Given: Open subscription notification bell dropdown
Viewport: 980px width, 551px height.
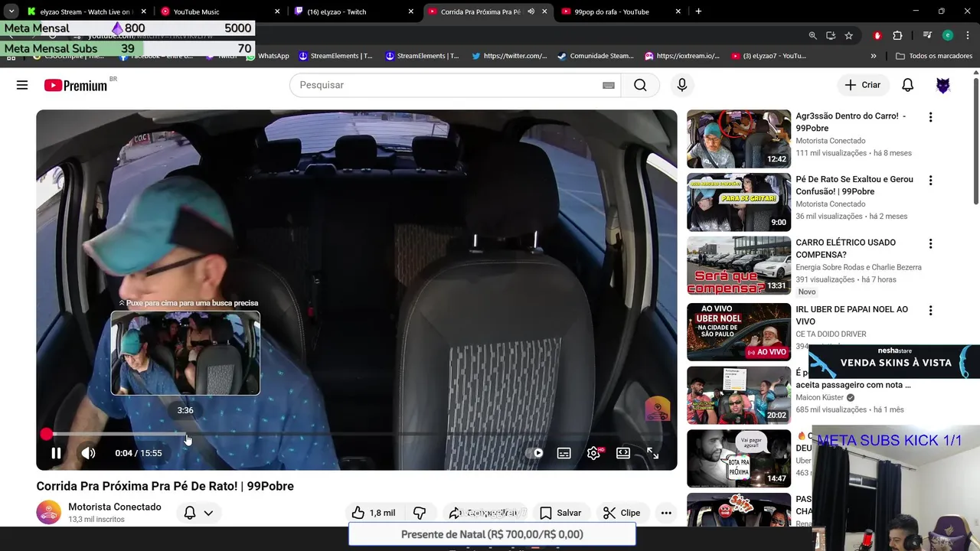Looking at the screenshot, I should [x=198, y=513].
